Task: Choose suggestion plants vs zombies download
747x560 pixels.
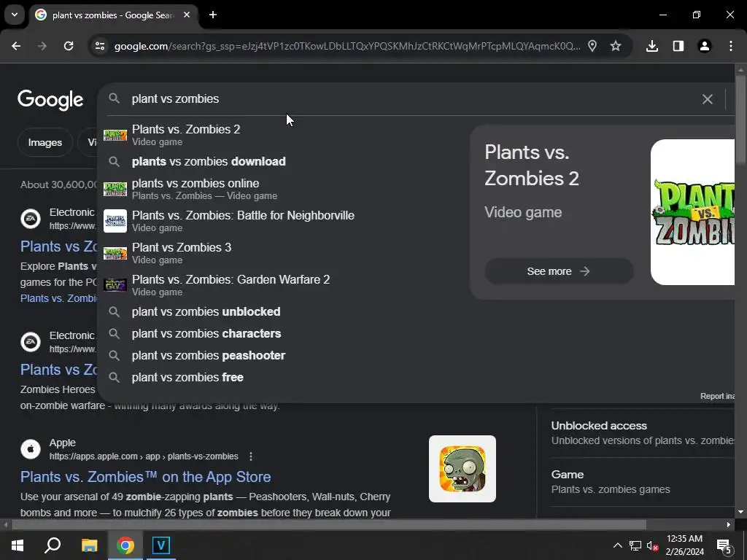Action: (281, 161)
